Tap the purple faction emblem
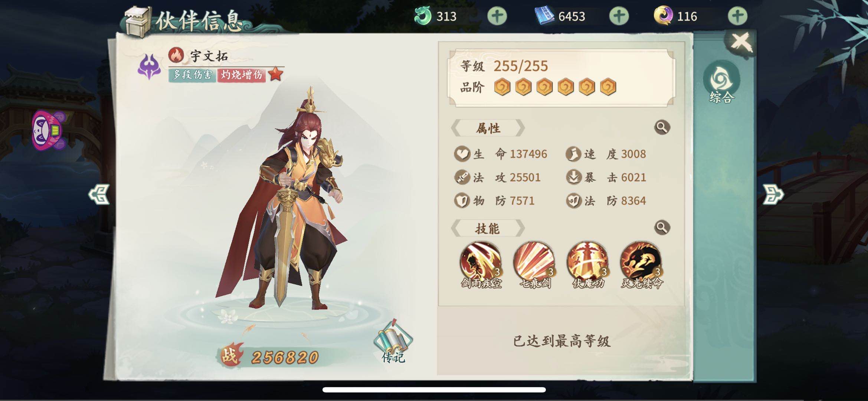This screenshot has height=401, width=868. pos(149,67)
